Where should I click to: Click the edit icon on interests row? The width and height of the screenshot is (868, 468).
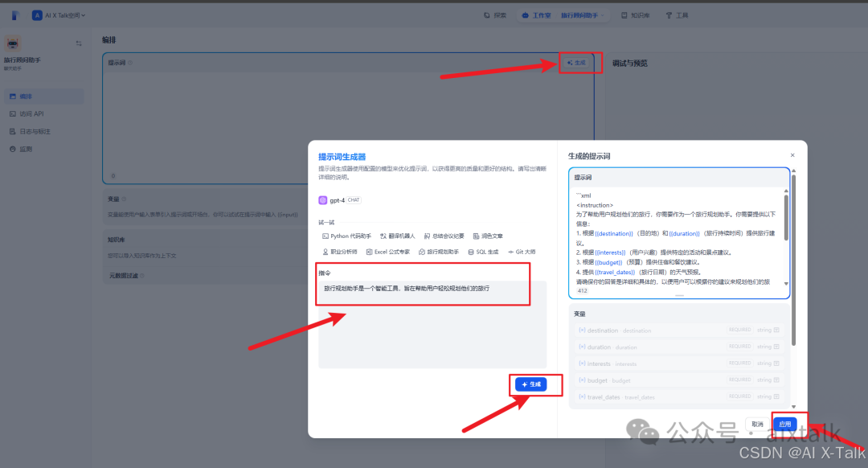tap(776, 363)
